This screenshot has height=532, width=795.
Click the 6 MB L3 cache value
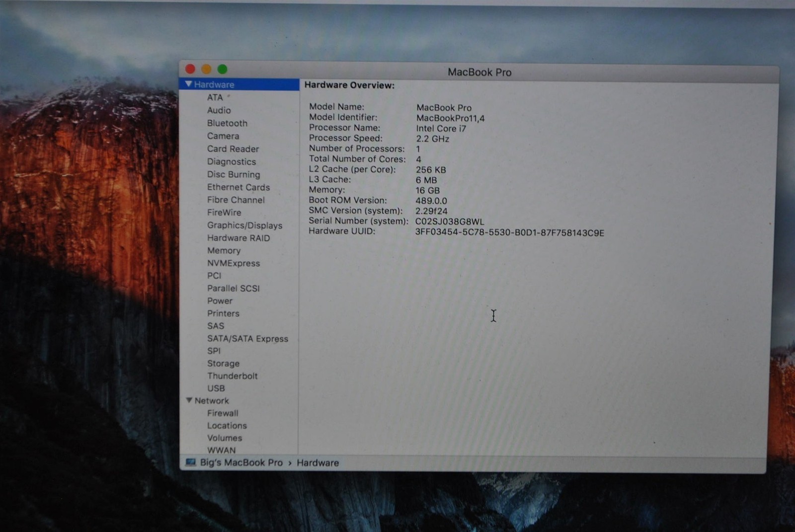pyautogui.click(x=426, y=180)
